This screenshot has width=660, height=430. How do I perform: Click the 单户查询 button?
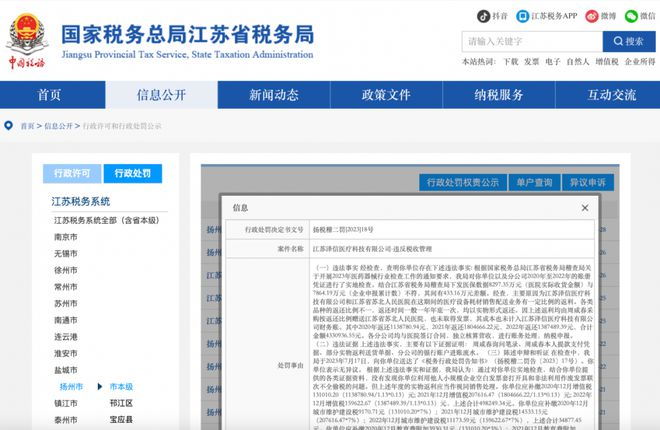point(535,182)
